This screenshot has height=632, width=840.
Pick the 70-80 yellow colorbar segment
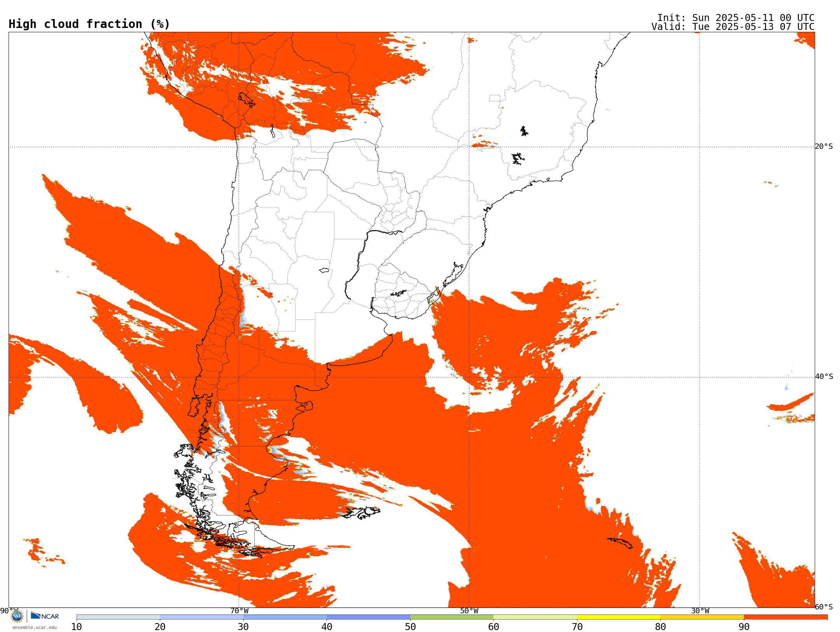point(619,617)
